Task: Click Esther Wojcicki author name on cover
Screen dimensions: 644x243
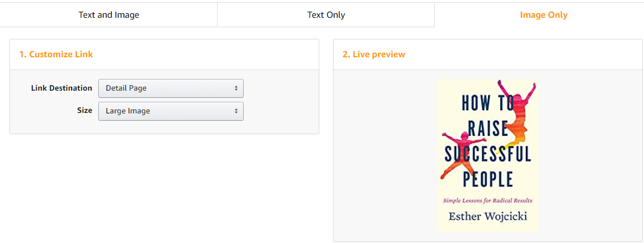Action: click(x=487, y=216)
